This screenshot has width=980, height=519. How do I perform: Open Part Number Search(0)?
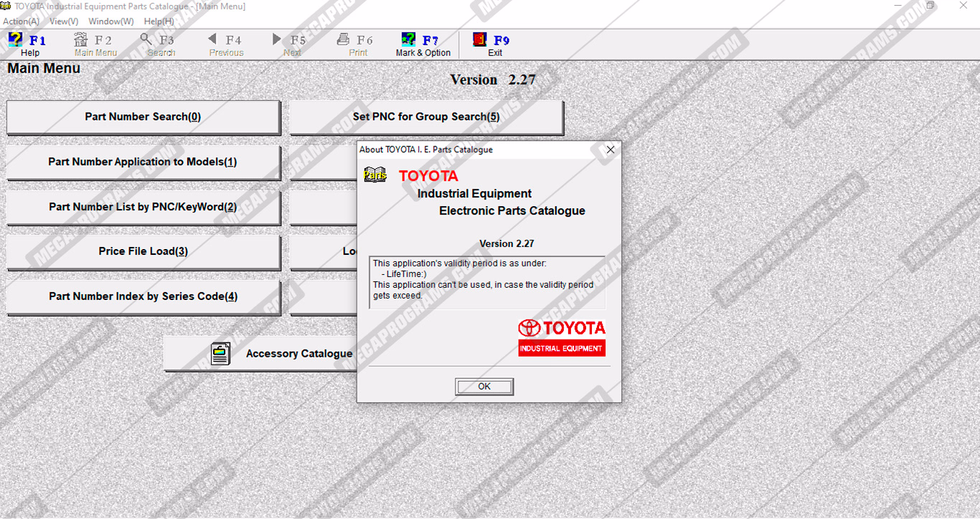[143, 117]
